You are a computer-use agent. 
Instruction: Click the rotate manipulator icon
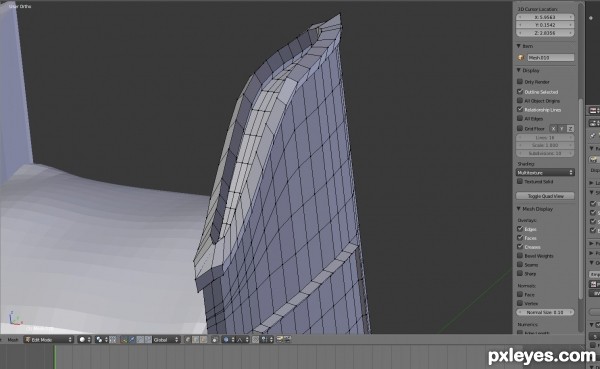[x=140, y=340]
